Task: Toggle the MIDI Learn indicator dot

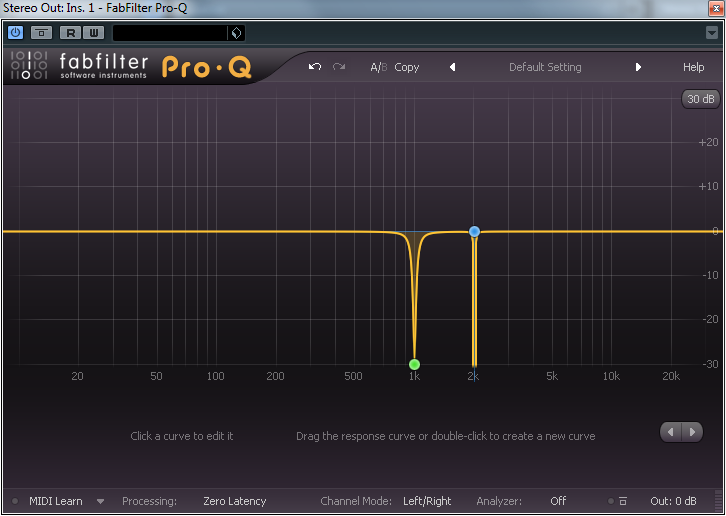Action: coord(15,501)
